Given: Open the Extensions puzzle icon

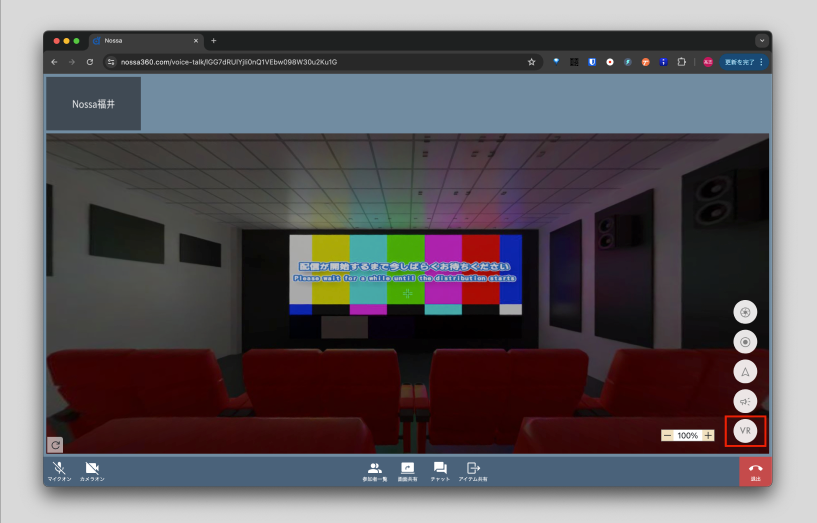Looking at the screenshot, I should pyautogui.click(x=682, y=62).
